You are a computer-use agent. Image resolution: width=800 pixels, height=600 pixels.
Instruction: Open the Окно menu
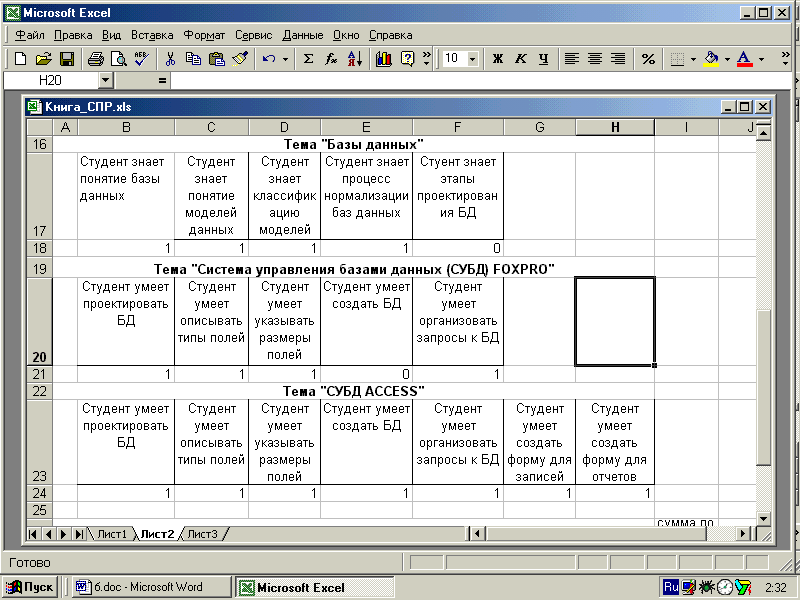[x=346, y=35]
